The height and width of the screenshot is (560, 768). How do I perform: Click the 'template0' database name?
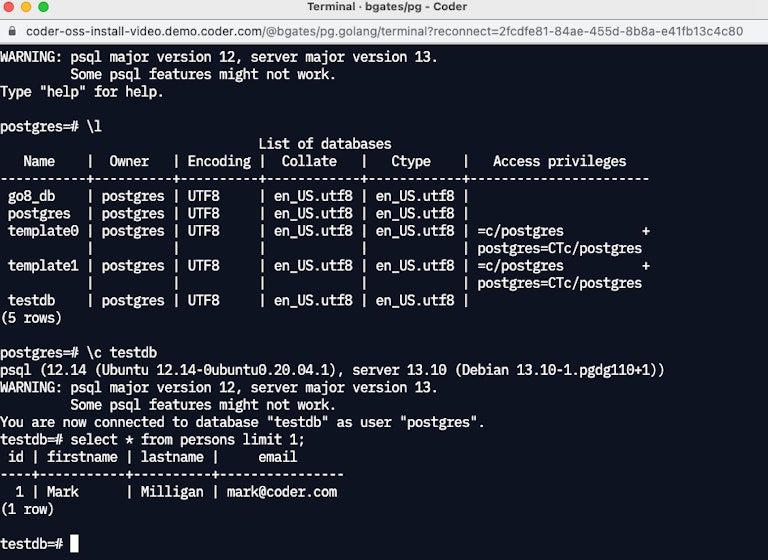click(x=43, y=231)
